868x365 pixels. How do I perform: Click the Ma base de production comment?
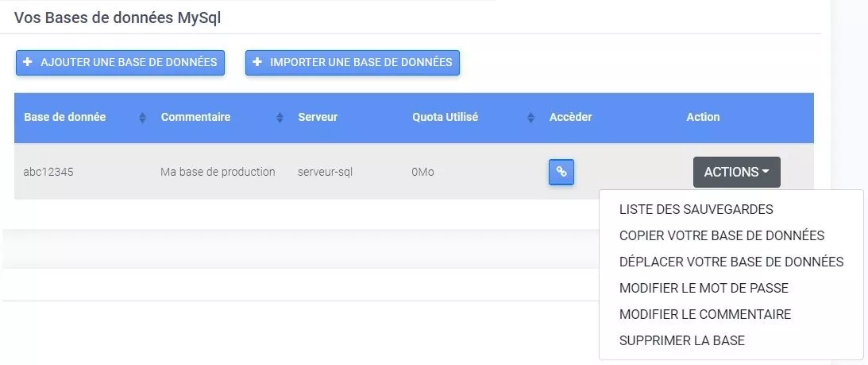click(218, 172)
